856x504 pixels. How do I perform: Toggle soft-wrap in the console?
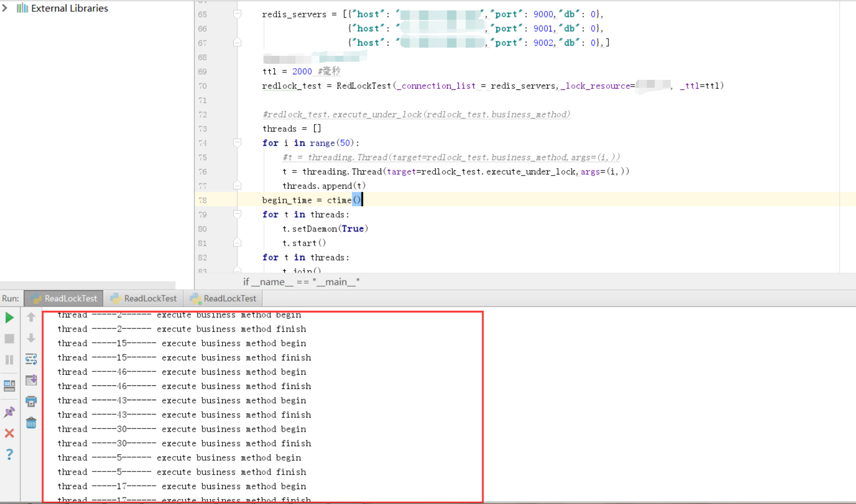(31, 359)
